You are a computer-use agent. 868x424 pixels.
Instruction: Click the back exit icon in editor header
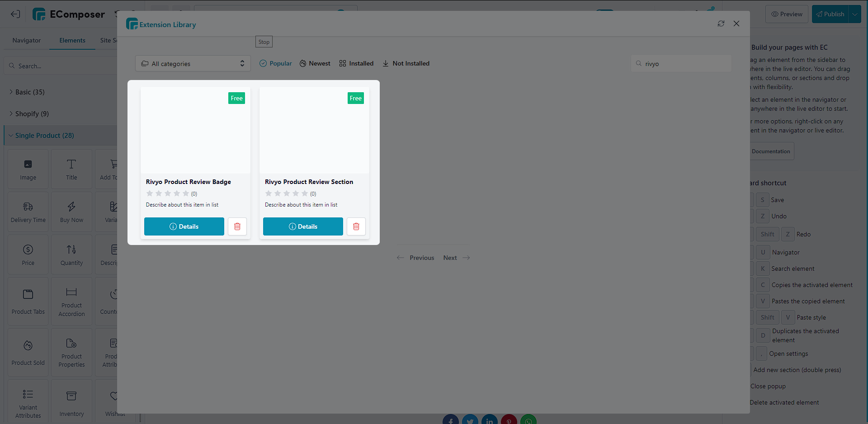tap(15, 14)
